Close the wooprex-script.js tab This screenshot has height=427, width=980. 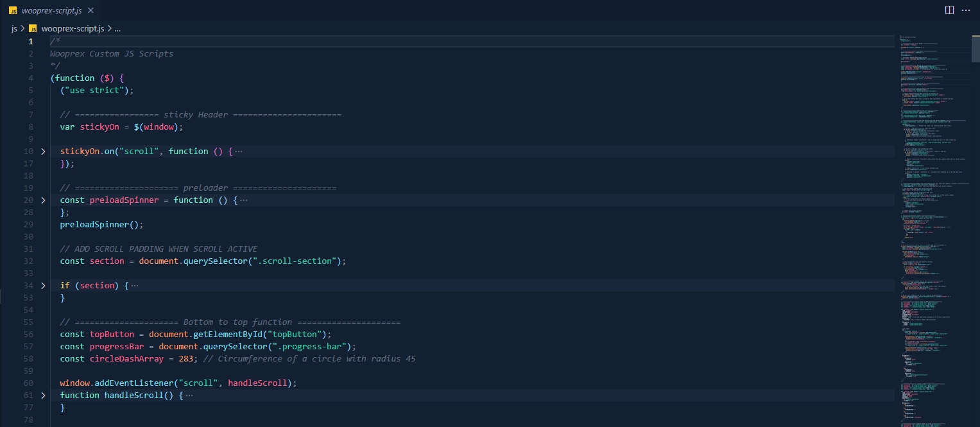coord(90,10)
